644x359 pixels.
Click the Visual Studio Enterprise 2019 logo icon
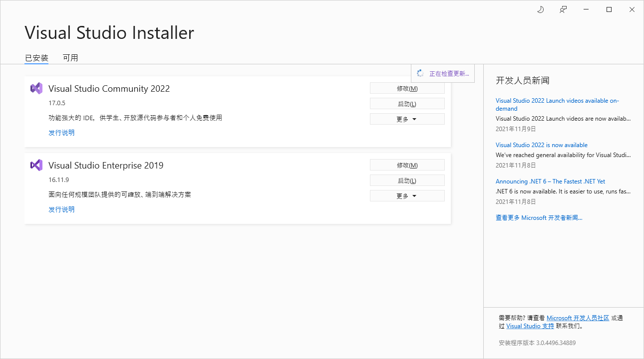point(36,165)
